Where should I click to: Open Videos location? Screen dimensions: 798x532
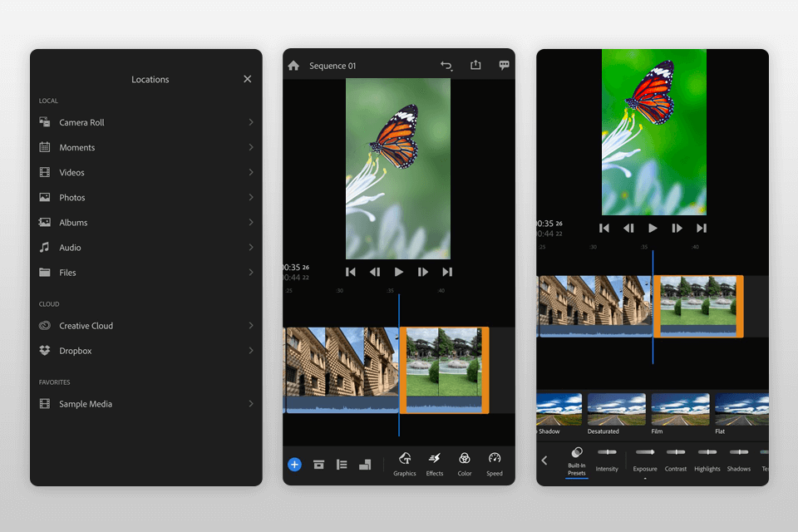[146, 173]
